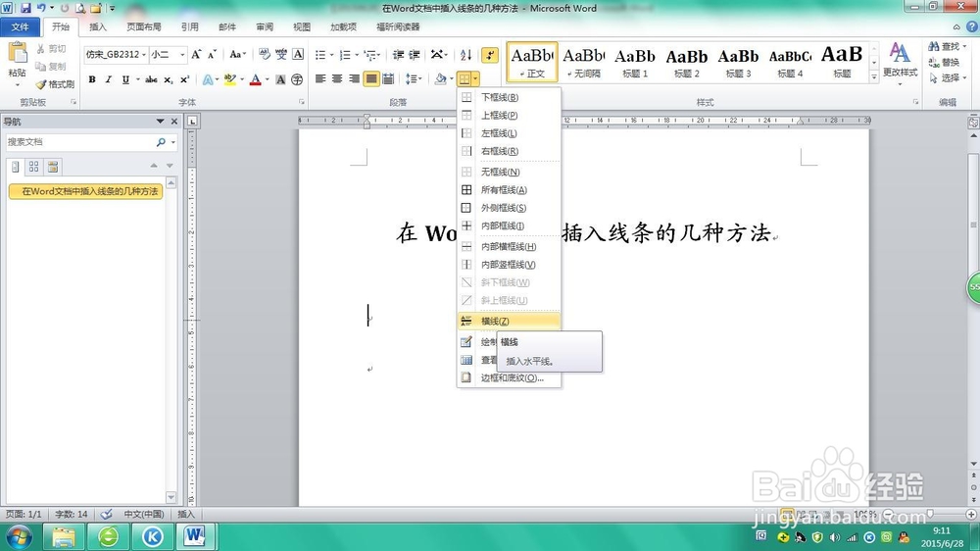The image size is (980, 551).
Task: Toggle italic formatting
Action: [x=108, y=79]
